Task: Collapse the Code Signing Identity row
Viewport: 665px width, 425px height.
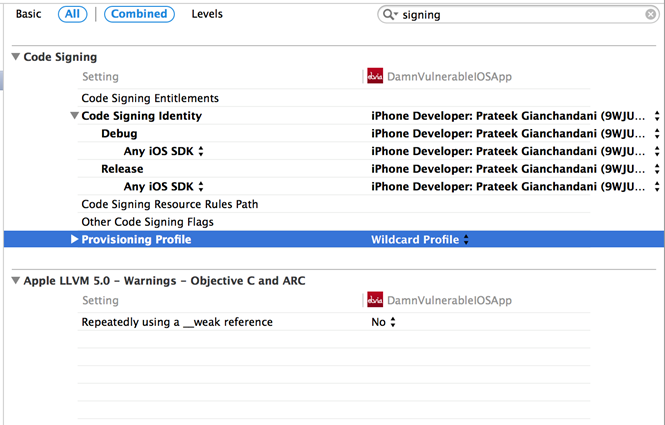Action: pos(75,116)
